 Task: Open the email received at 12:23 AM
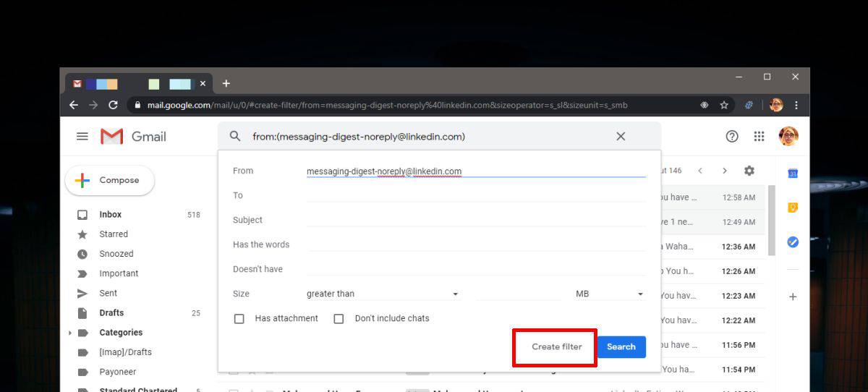[712, 296]
